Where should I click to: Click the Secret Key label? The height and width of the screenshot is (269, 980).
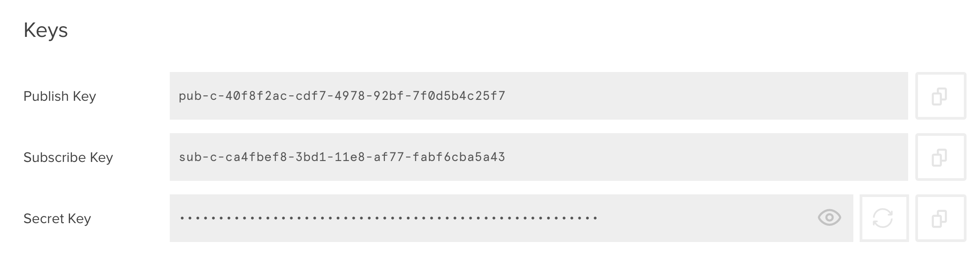[x=57, y=218]
